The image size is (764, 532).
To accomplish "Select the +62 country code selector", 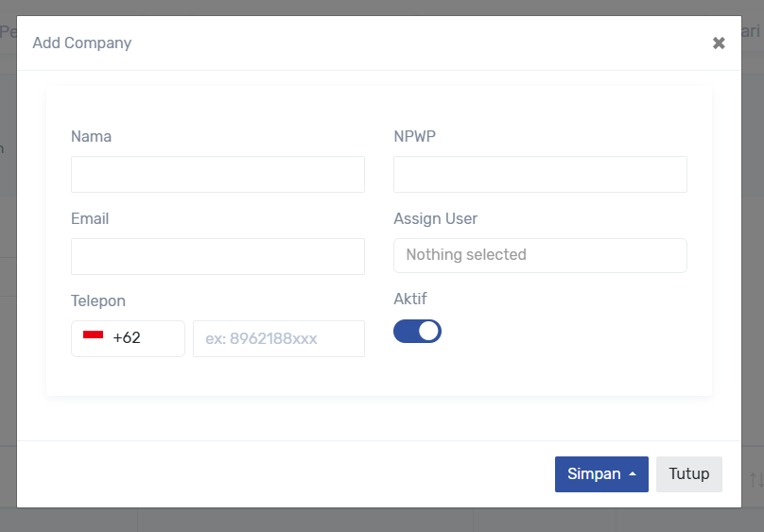I will click(128, 338).
